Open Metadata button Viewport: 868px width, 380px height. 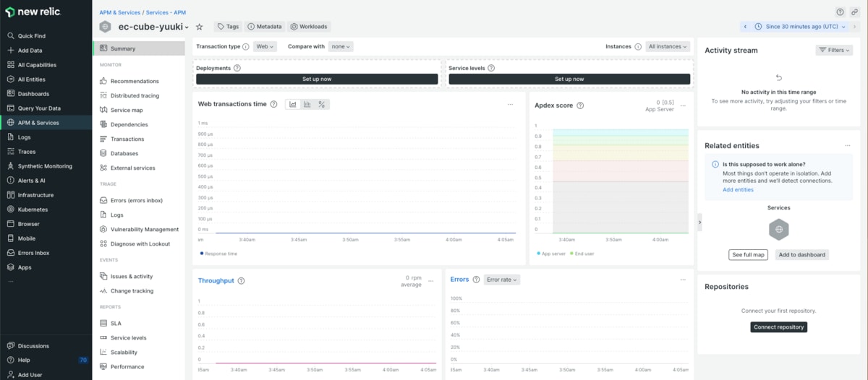click(264, 27)
